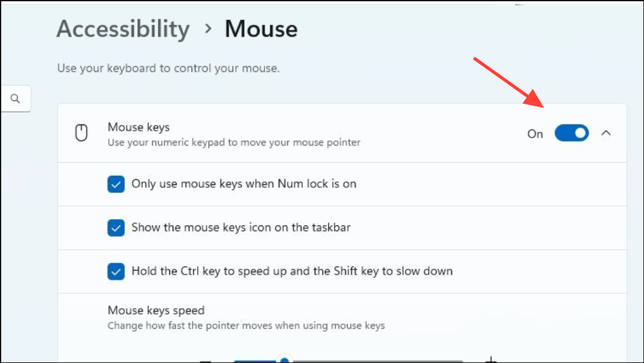Screen dimensions: 644x363
Task: Click the minus icon of speed slider
Action: (x=205, y=360)
